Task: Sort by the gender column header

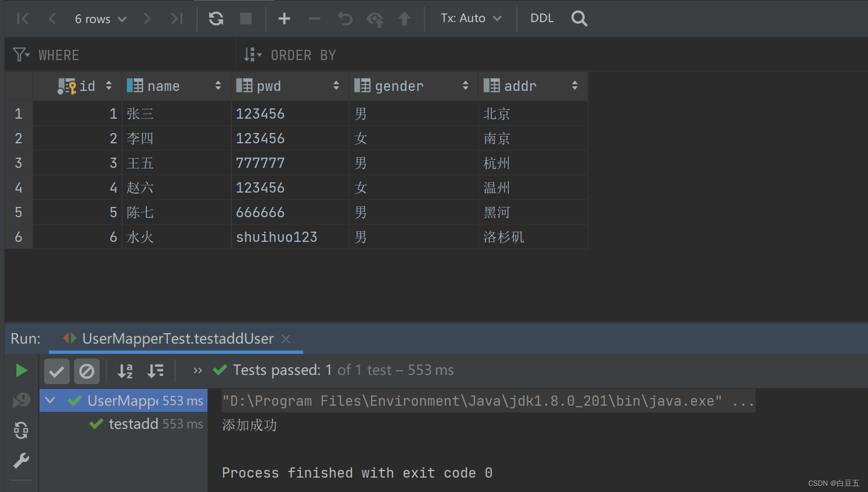Action: pos(414,86)
